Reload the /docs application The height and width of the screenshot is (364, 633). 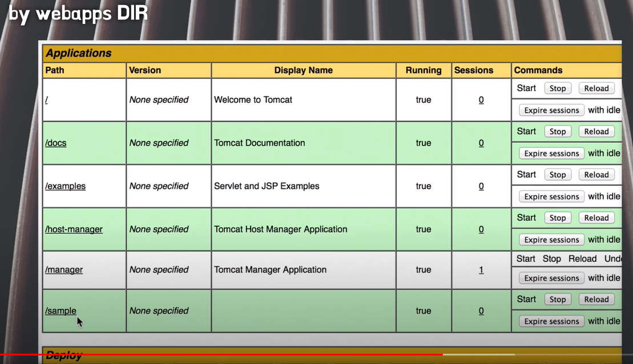pos(596,132)
